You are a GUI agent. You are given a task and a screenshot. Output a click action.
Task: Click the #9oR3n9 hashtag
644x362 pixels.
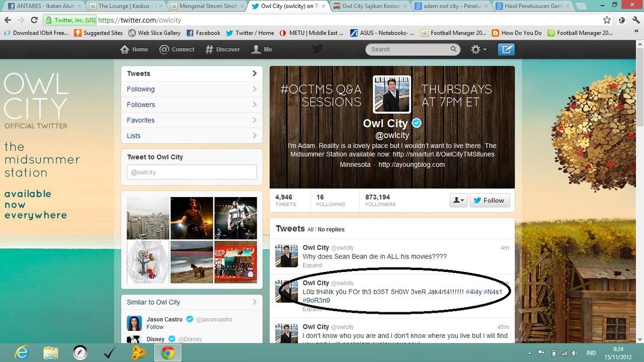316,300
